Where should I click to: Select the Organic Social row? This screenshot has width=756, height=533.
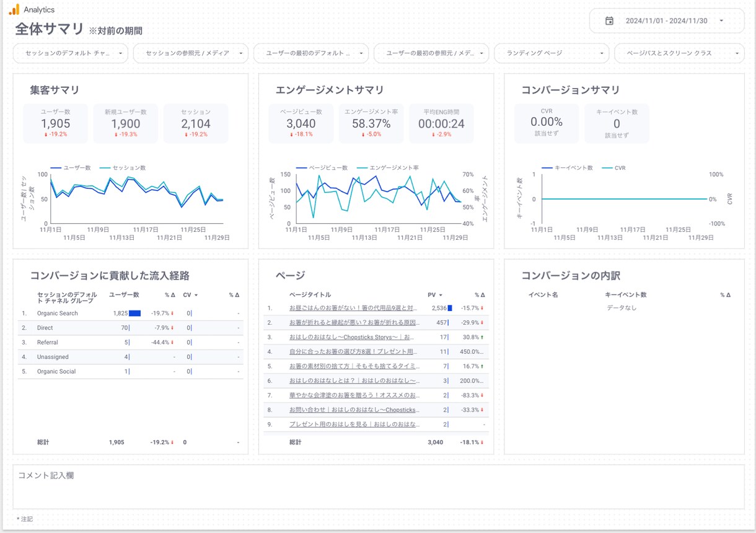pos(130,372)
